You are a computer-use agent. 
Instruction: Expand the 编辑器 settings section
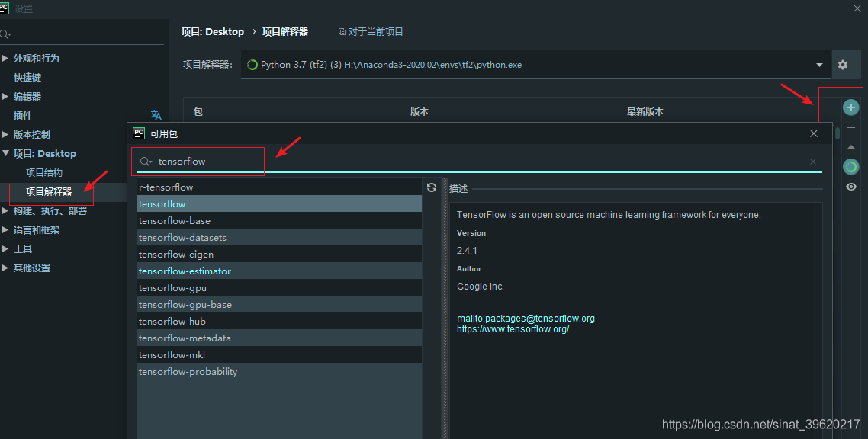pos(5,96)
